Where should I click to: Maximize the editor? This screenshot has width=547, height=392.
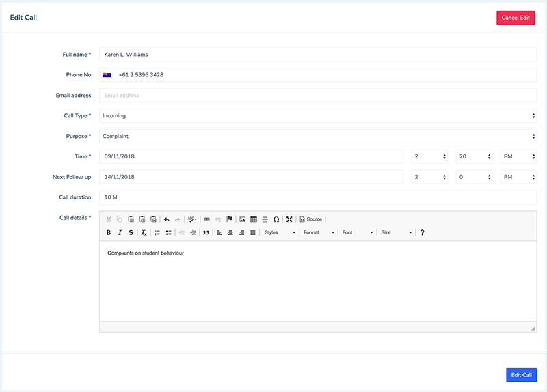click(x=289, y=219)
